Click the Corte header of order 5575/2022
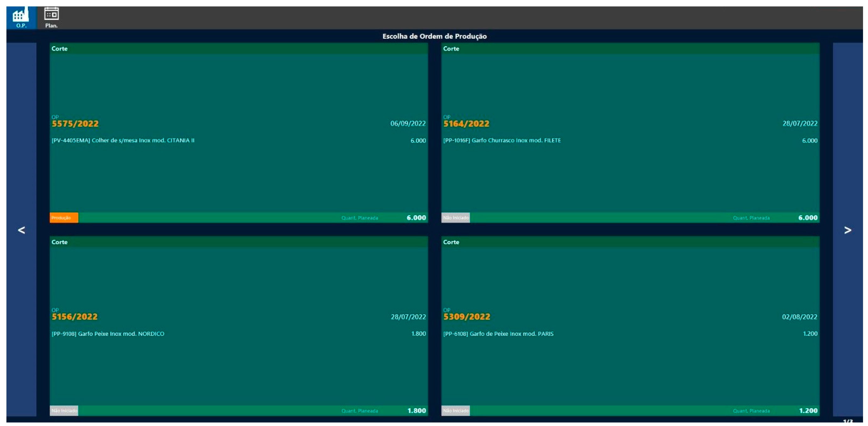This screenshot has height=426, width=868. 60,49
